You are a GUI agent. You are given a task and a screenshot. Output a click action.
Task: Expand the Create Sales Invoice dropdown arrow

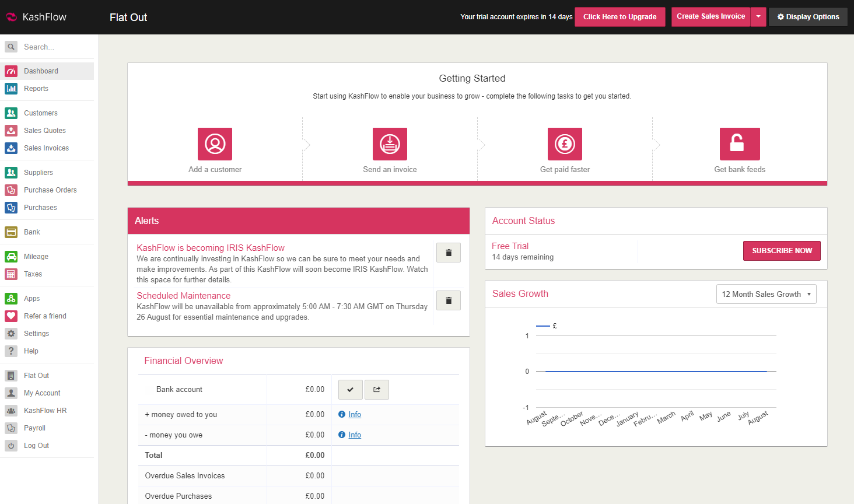(758, 17)
